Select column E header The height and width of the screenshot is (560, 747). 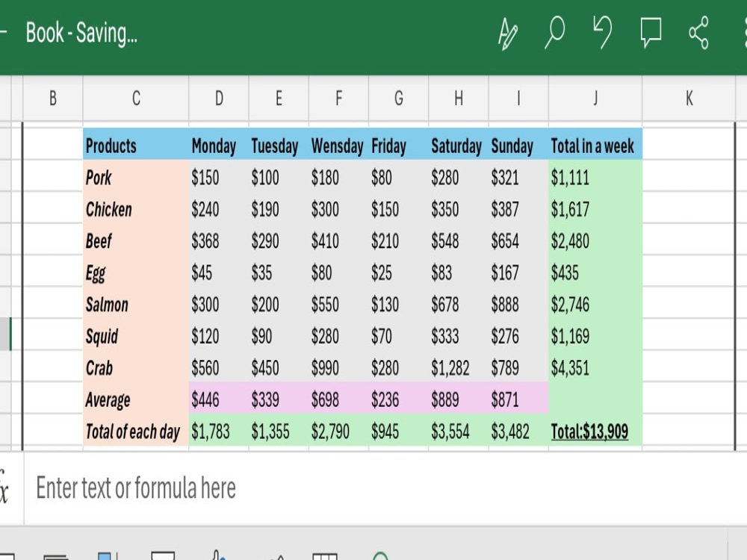coord(279,99)
